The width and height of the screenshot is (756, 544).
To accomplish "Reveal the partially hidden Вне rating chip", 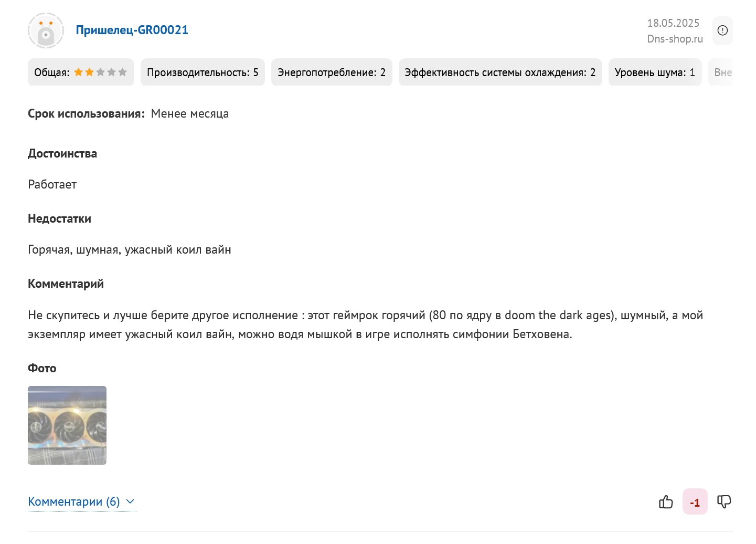I will [x=722, y=72].
